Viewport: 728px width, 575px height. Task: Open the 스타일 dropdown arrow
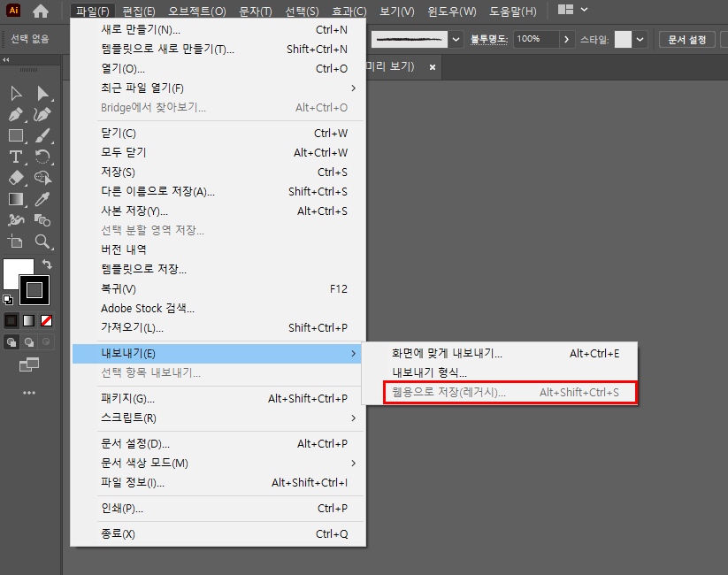tap(640, 39)
